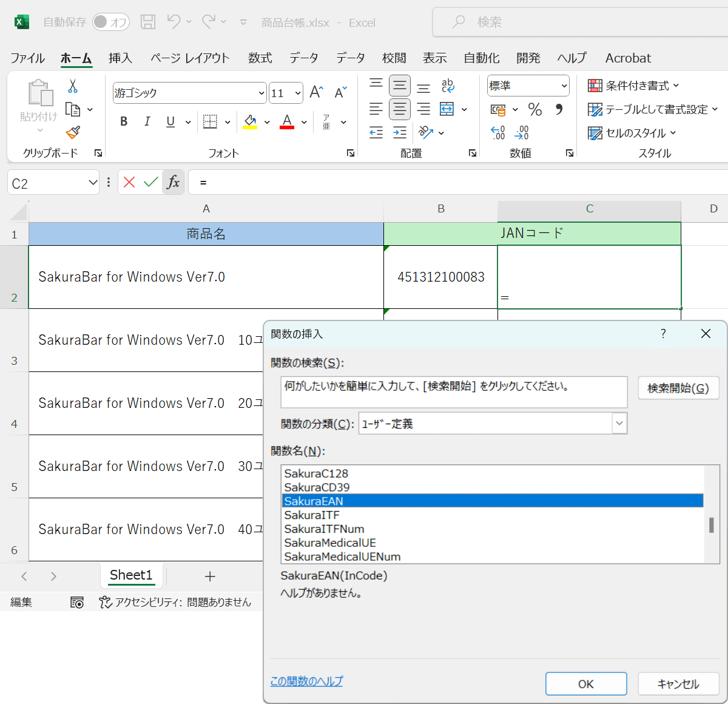The width and height of the screenshot is (728, 704).
Task: Click the Cut scissors icon
Action: (73, 86)
